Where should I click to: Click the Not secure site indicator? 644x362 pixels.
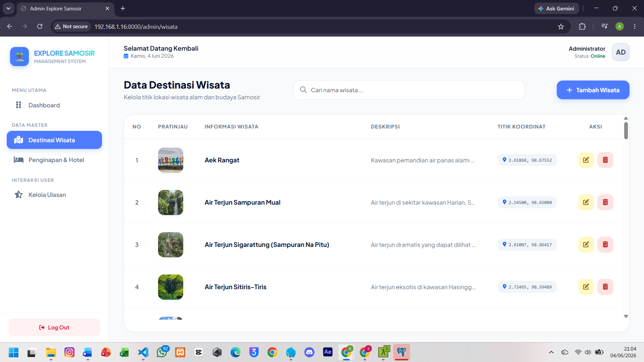pyautogui.click(x=71, y=27)
